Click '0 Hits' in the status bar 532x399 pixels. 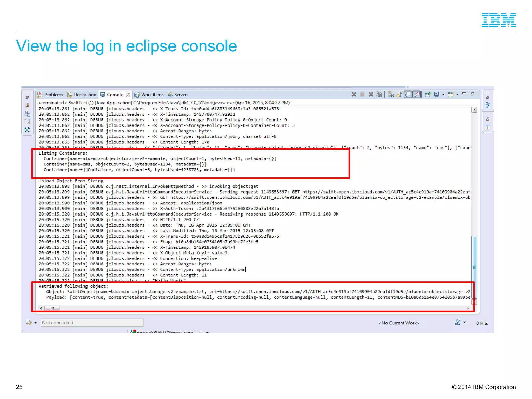[x=482, y=323]
